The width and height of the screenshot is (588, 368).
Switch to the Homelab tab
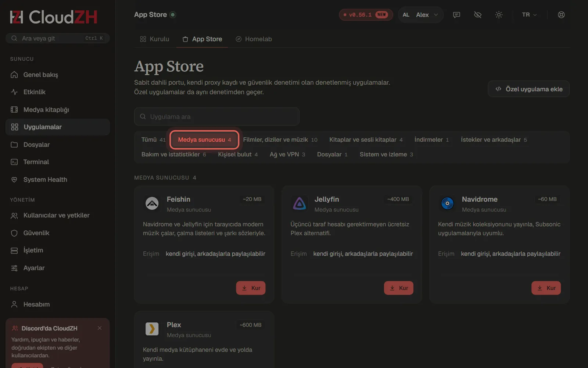coord(254,39)
